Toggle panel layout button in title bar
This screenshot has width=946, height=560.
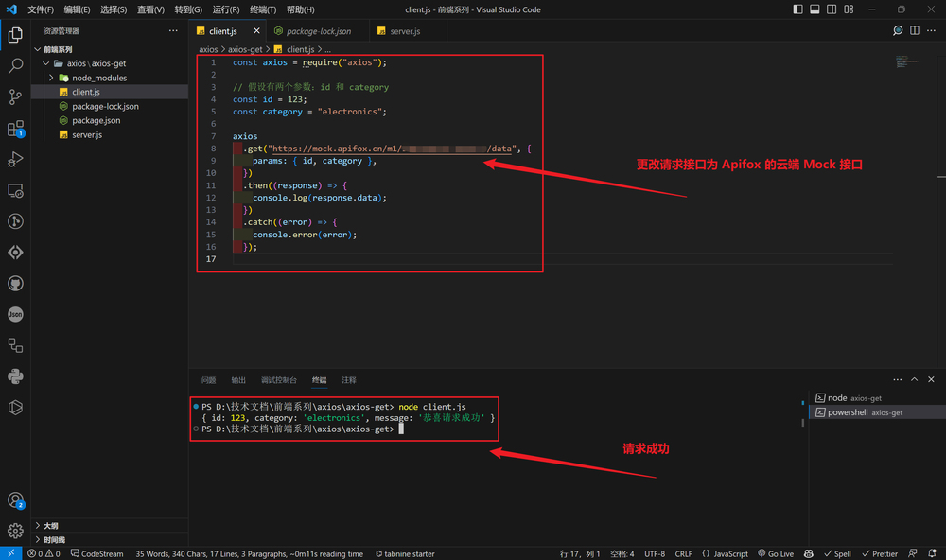point(815,9)
